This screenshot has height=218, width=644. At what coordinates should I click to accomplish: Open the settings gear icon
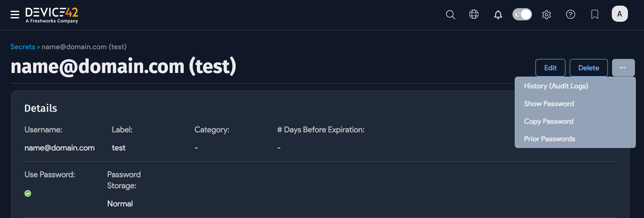click(x=546, y=15)
